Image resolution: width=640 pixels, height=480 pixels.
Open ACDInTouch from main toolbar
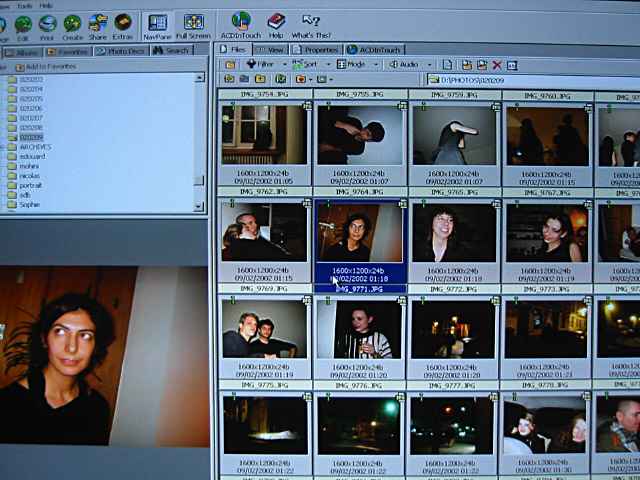[x=241, y=25]
